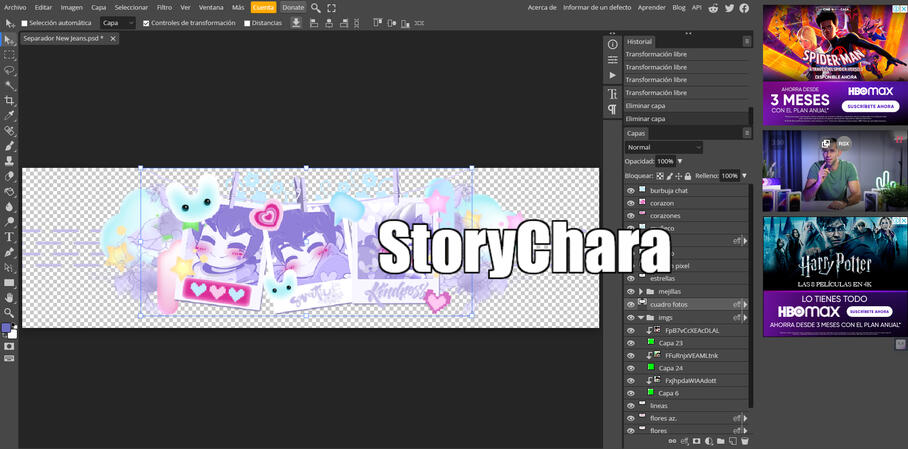This screenshot has height=449, width=908.
Task: Click the fullscreen icon in menu bar
Action: point(332,7)
